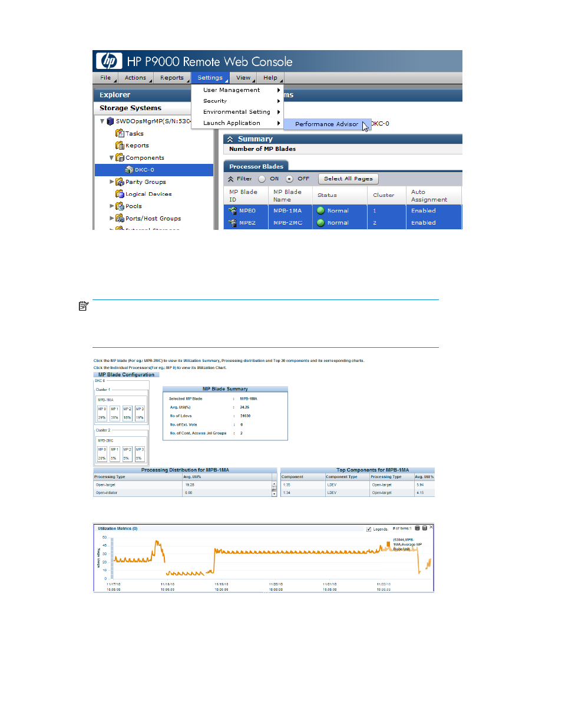Screen dimensions: 562x728
Task: Select the Tasks tree item icon
Action: (120, 134)
